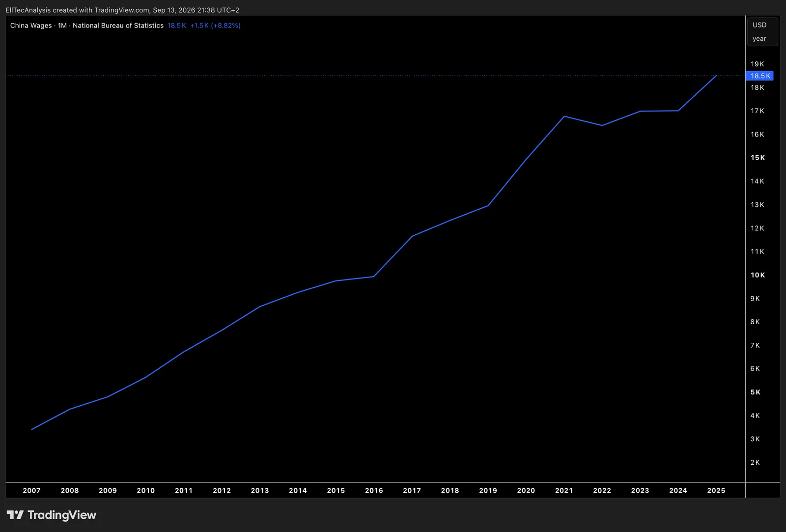This screenshot has width=786, height=532.
Task: Click the 8K price scale label
Action: click(x=755, y=322)
